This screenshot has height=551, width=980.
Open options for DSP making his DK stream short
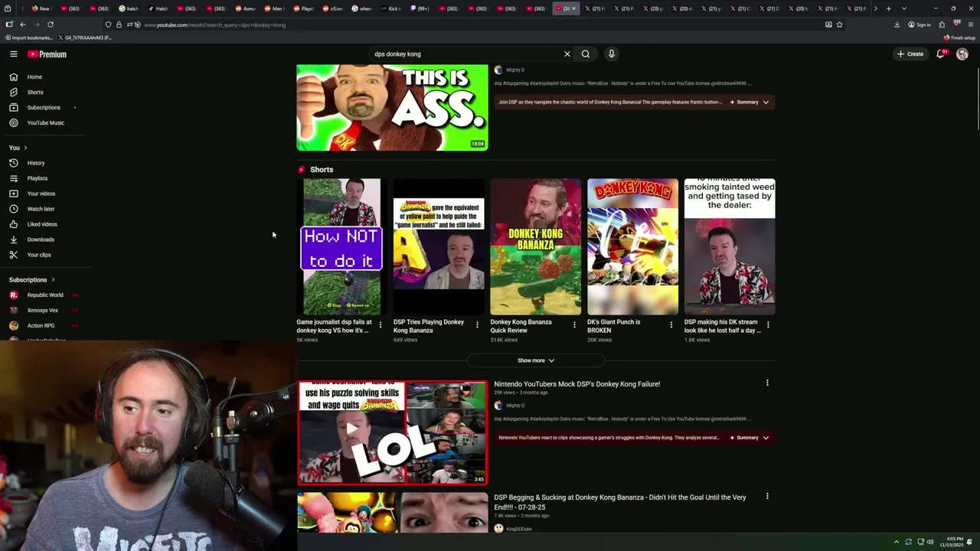click(x=768, y=325)
